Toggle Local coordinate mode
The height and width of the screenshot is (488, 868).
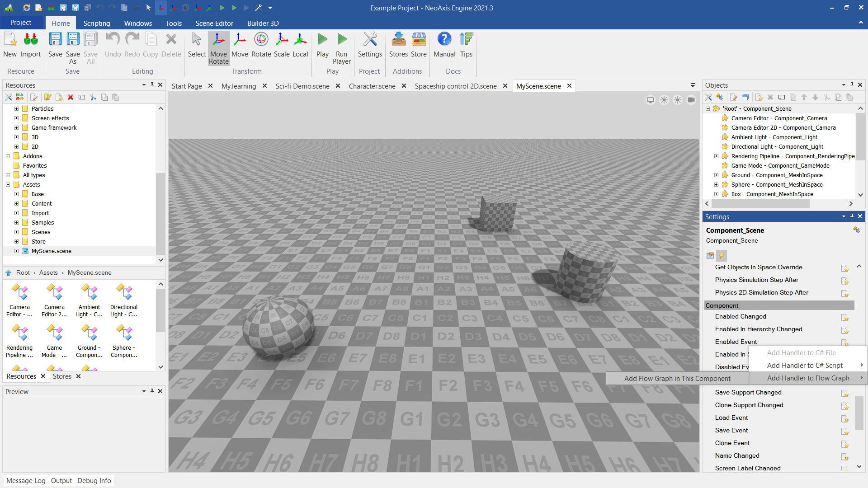click(300, 45)
